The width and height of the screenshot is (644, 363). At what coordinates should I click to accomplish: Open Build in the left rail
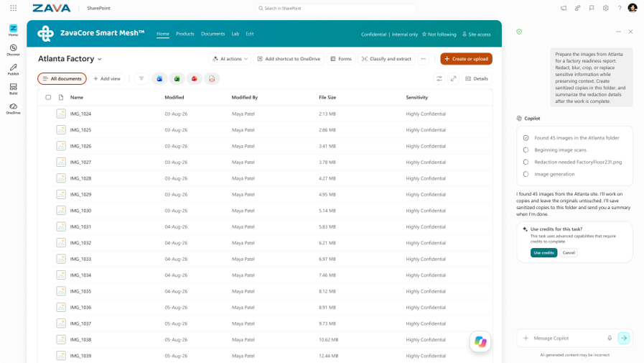pos(13,89)
